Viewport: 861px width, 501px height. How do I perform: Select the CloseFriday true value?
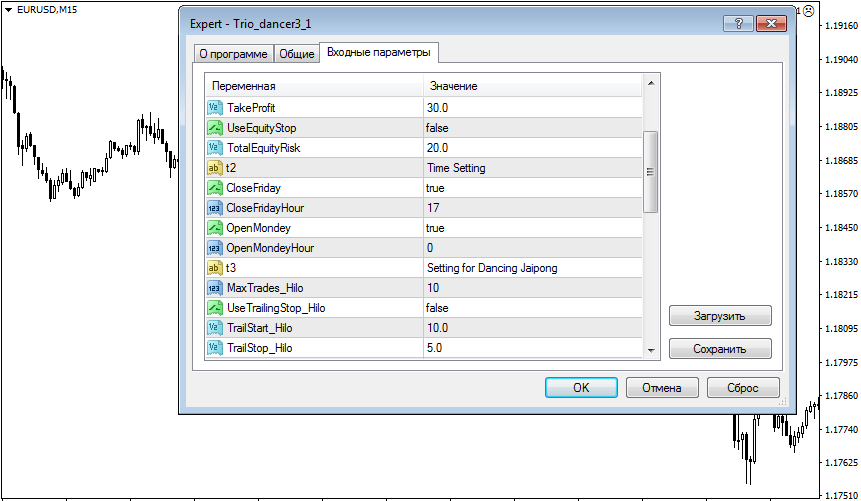coord(435,188)
